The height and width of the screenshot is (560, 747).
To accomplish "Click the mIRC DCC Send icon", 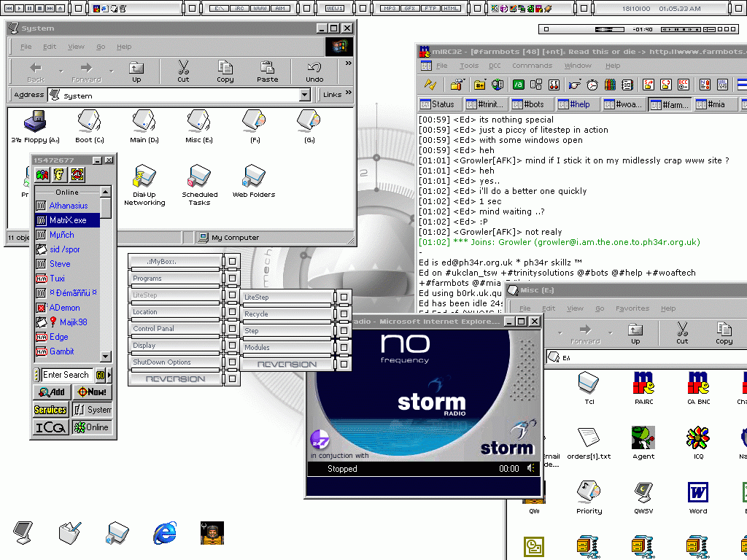I will (x=648, y=85).
